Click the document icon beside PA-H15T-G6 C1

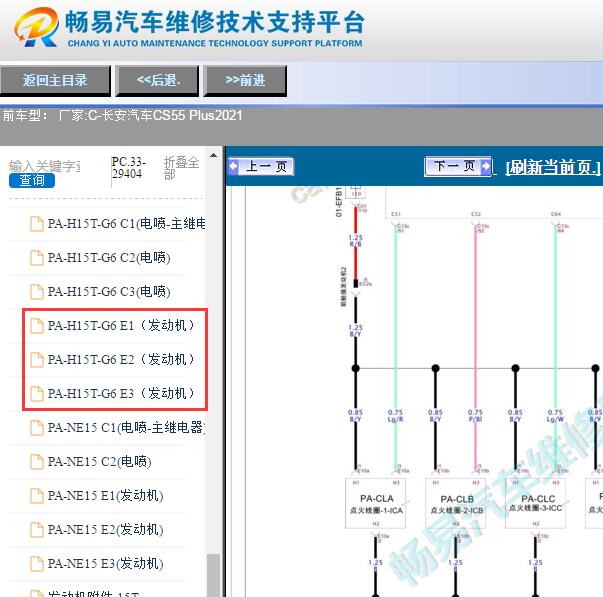coord(37,224)
